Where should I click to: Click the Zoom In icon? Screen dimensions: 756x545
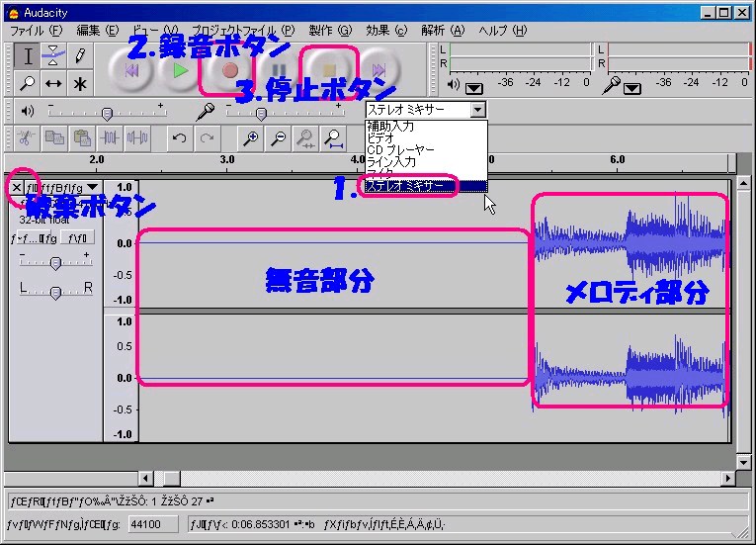coord(250,138)
